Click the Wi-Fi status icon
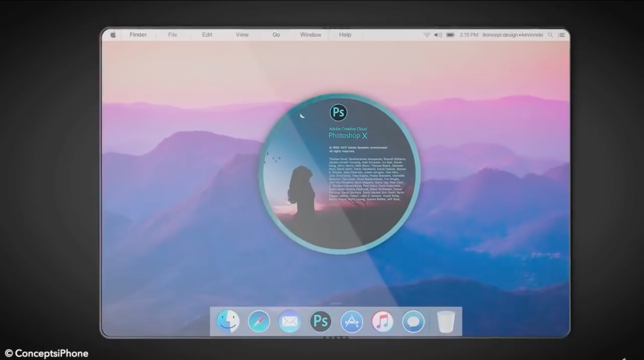Viewport: 644px width, 360px height. click(427, 34)
